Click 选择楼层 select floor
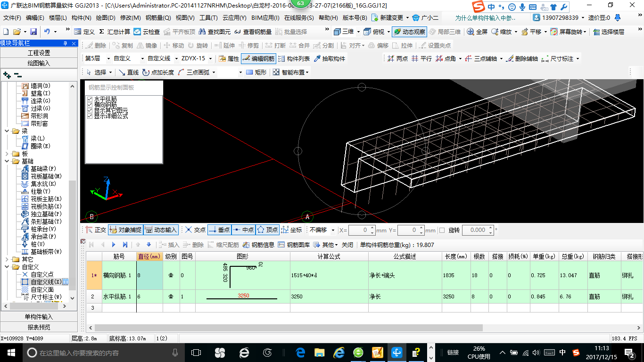The image size is (644, 362). 609,32
